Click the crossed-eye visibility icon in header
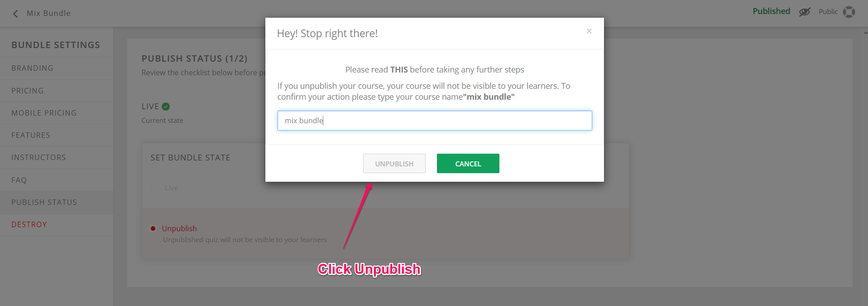 805,12
